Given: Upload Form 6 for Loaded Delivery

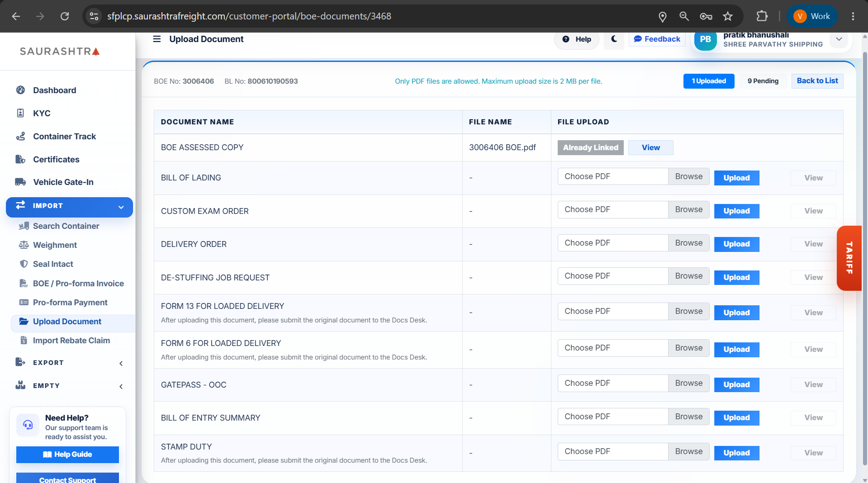Looking at the screenshot, I should coord(736,349).
